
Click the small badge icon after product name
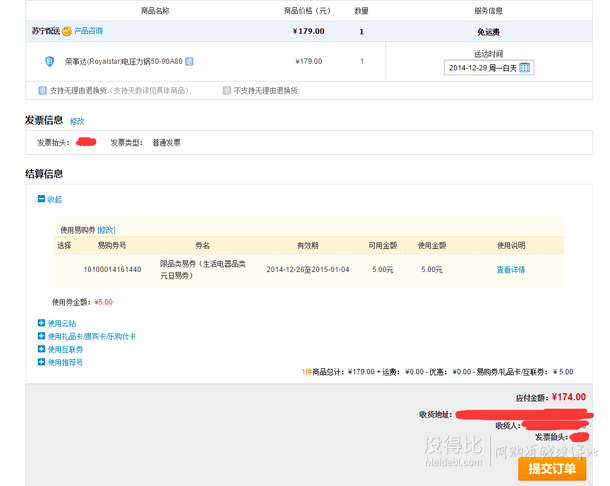[x=189, y=61]
